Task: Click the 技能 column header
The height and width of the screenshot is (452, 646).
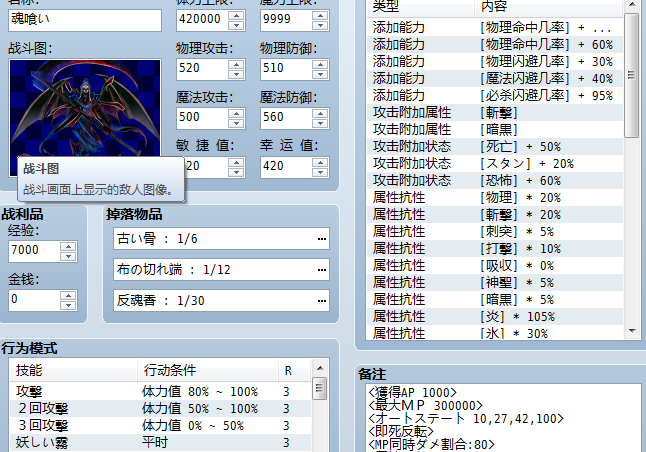Action: click(74, 370)
